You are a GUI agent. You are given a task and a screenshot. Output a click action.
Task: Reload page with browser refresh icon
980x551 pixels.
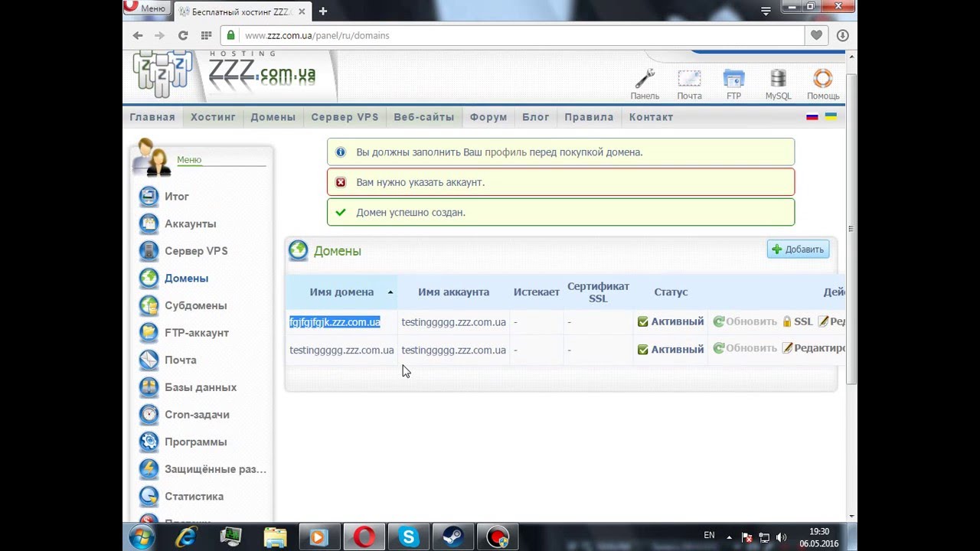coord(183,35)
